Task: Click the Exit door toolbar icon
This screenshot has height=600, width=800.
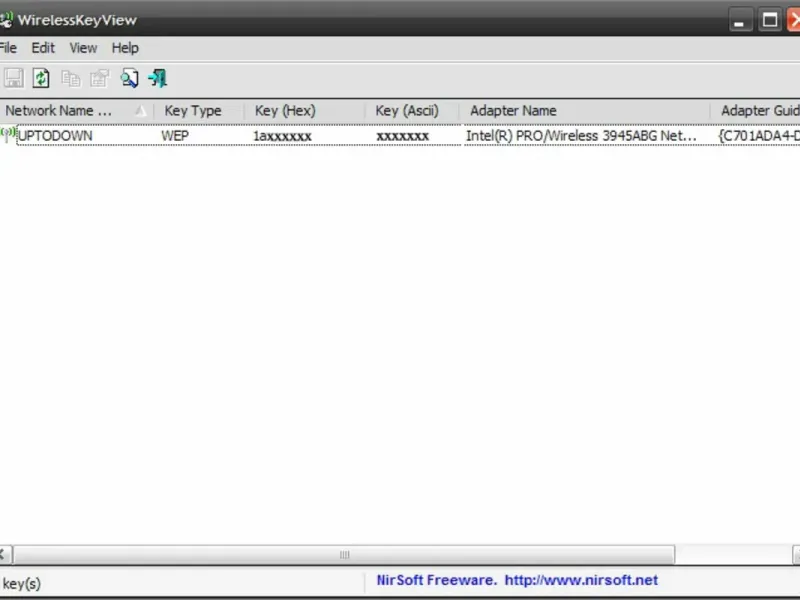Action: [x=158, y=79]
